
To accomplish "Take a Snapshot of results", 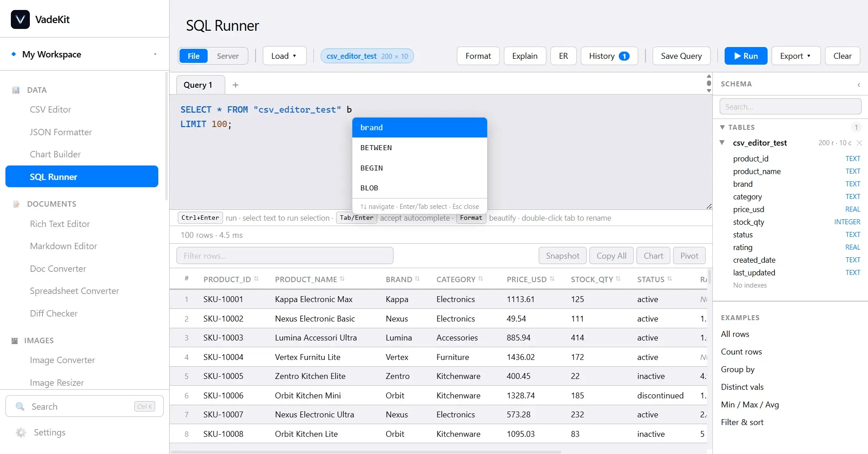I will point(562,256).
